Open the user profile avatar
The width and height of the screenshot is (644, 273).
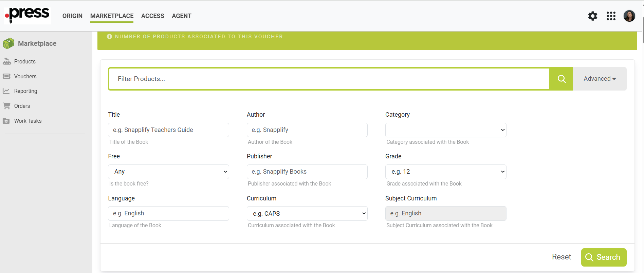[x=629, y=16]
